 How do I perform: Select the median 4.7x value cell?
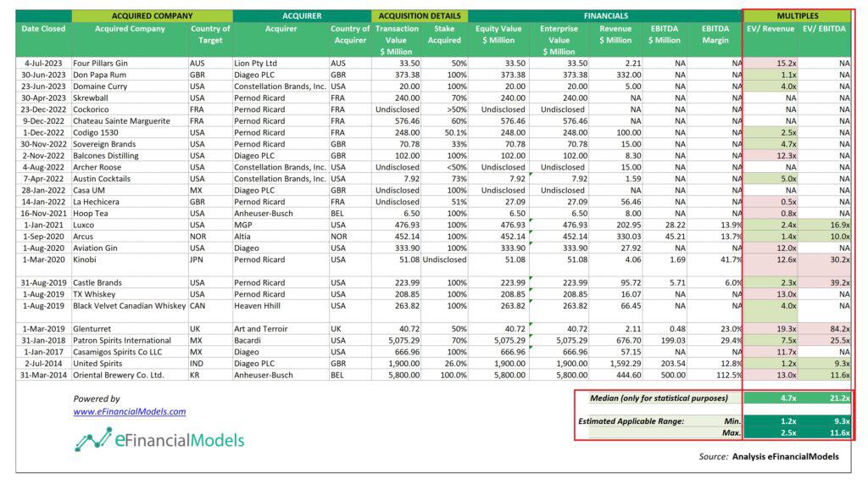[771, 398]
